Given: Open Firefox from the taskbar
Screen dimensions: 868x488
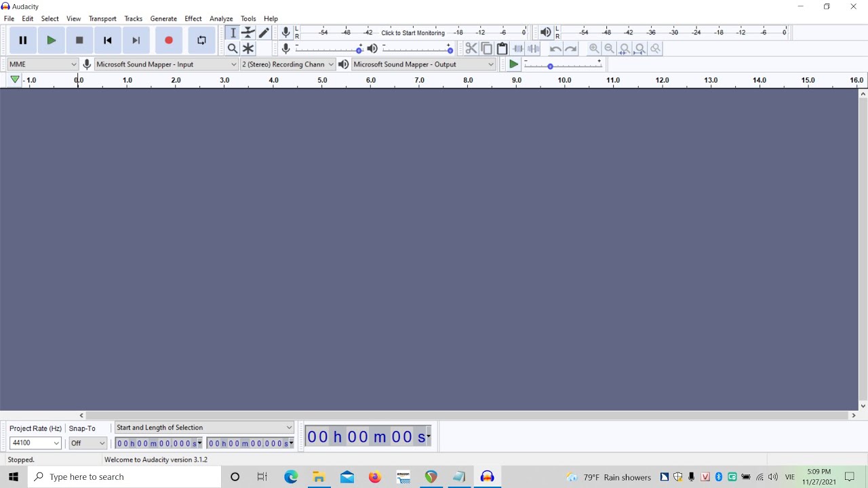Looking at the screenshot, I should pyautogui.click(x=375, y=477).
